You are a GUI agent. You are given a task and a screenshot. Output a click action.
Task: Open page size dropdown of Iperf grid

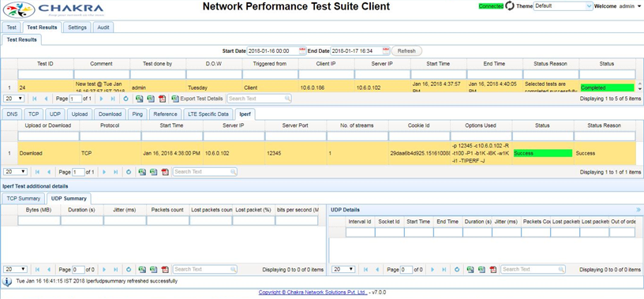pyautogui.click(x=14, y=172)
